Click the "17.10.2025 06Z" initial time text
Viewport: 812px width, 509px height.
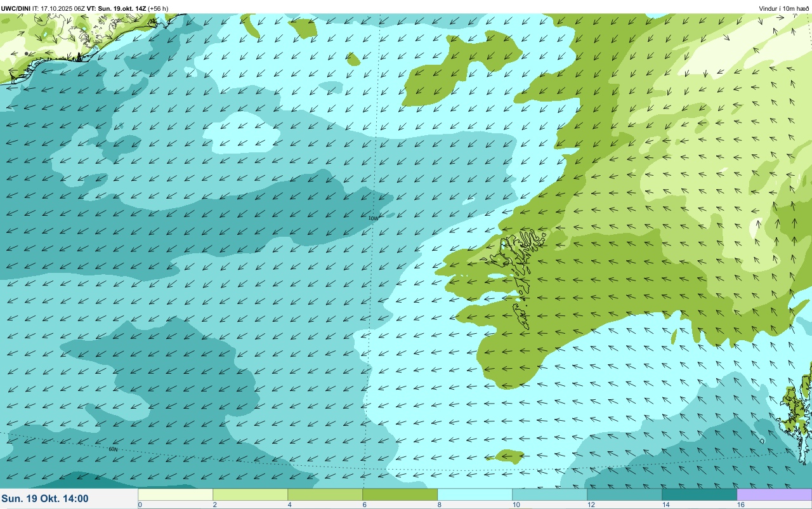(63, 8)
